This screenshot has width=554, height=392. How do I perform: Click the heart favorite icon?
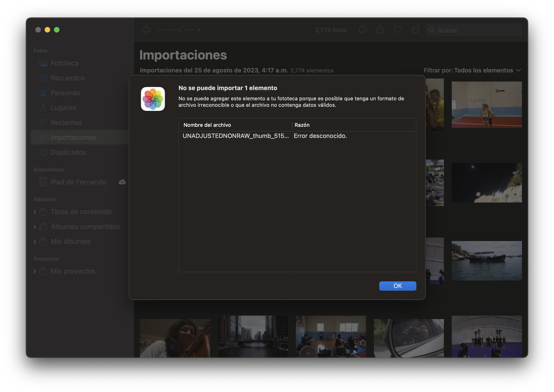point(398,30)
